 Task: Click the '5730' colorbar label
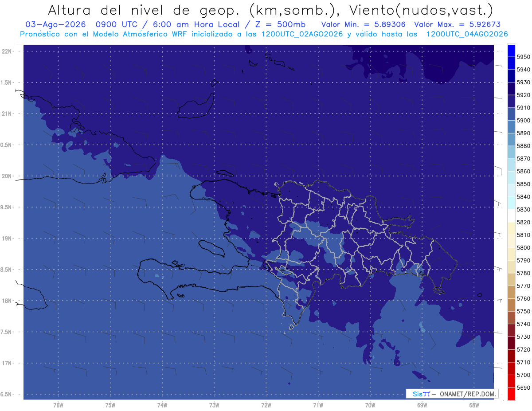(x=523, y=337)
